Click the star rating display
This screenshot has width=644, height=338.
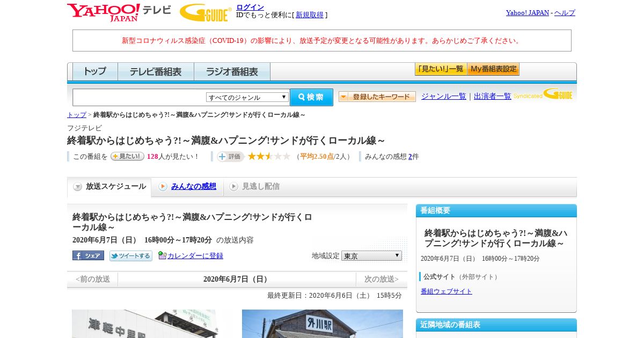tap(269, 157)
